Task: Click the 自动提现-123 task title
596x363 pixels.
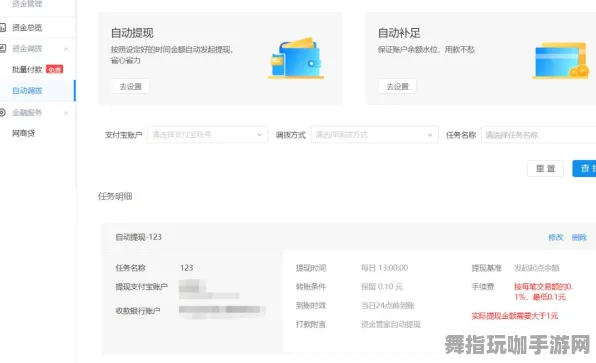Action: click(139, 237)
